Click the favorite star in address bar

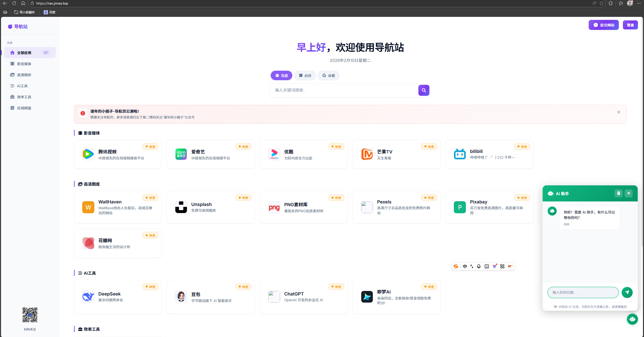(601, 3)
